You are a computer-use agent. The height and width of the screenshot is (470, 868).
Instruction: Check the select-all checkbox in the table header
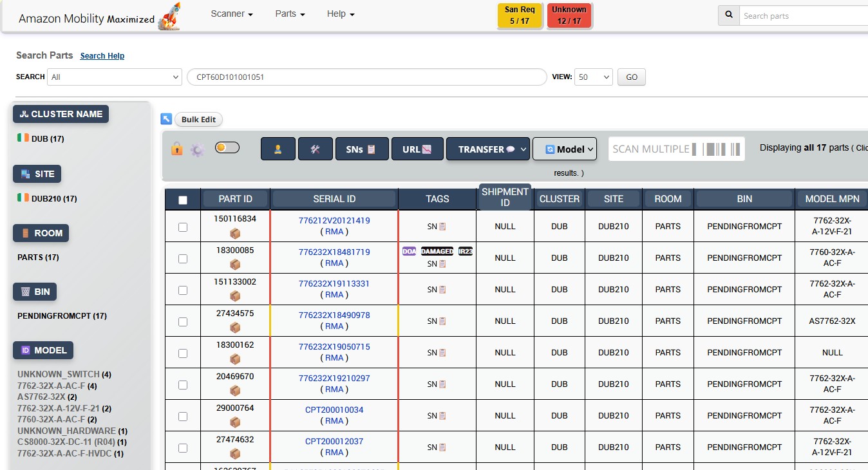click(182, 198)
